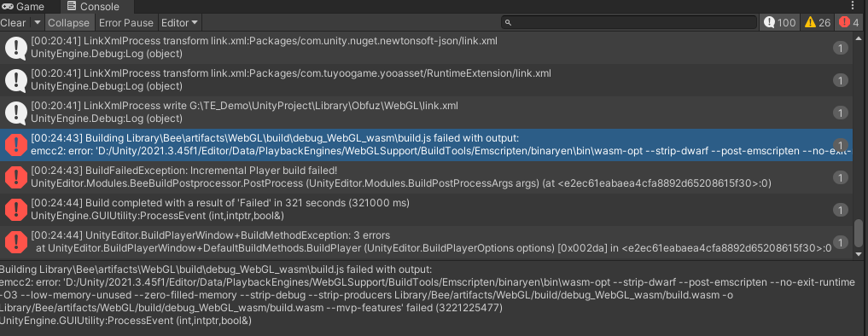Toggle info messages filter showing 100
Viewport: 868px width, 336px height.
779,23
